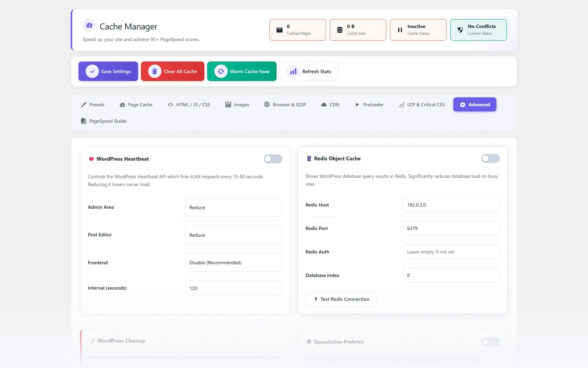Click the PageSpeed Guide book icon
588x368 pixels.
83,121
